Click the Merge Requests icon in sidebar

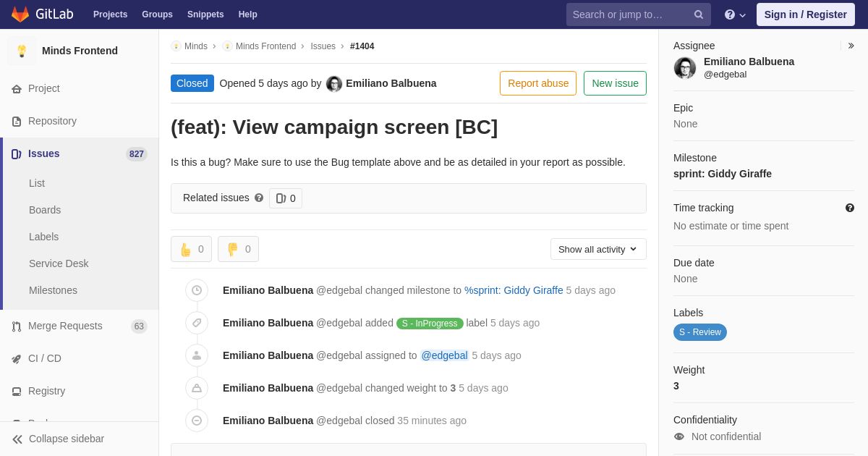16,326
